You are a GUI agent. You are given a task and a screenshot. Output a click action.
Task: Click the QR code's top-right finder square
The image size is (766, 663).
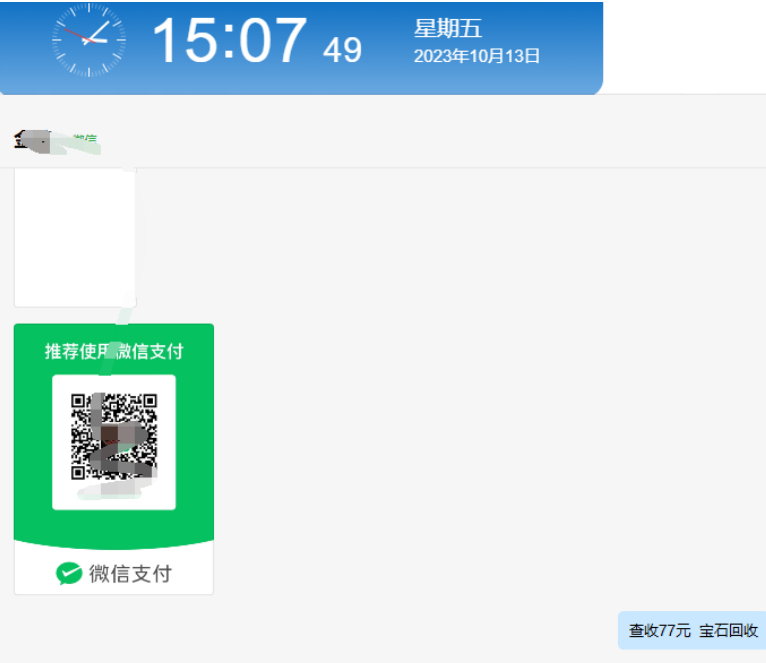point(149,401)
